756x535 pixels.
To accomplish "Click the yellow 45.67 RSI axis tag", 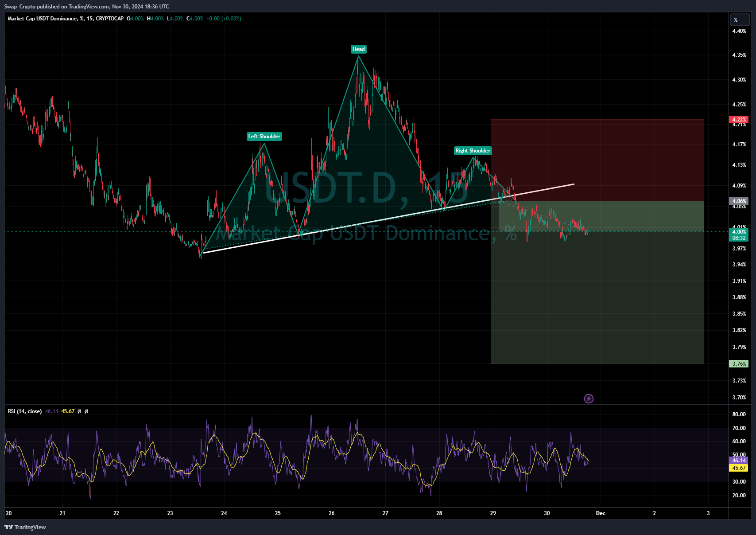I will [739, 468].
